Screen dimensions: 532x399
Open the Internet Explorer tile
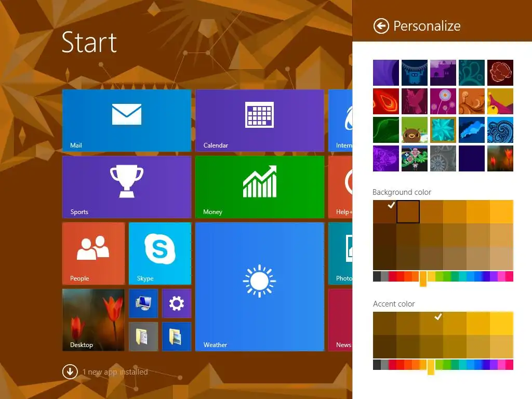[340, 121]
